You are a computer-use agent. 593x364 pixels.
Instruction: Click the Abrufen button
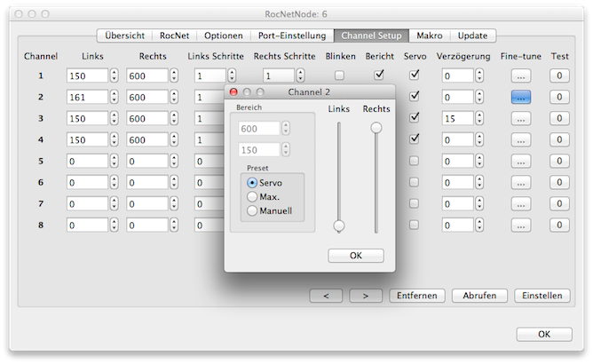pos(479,295)
